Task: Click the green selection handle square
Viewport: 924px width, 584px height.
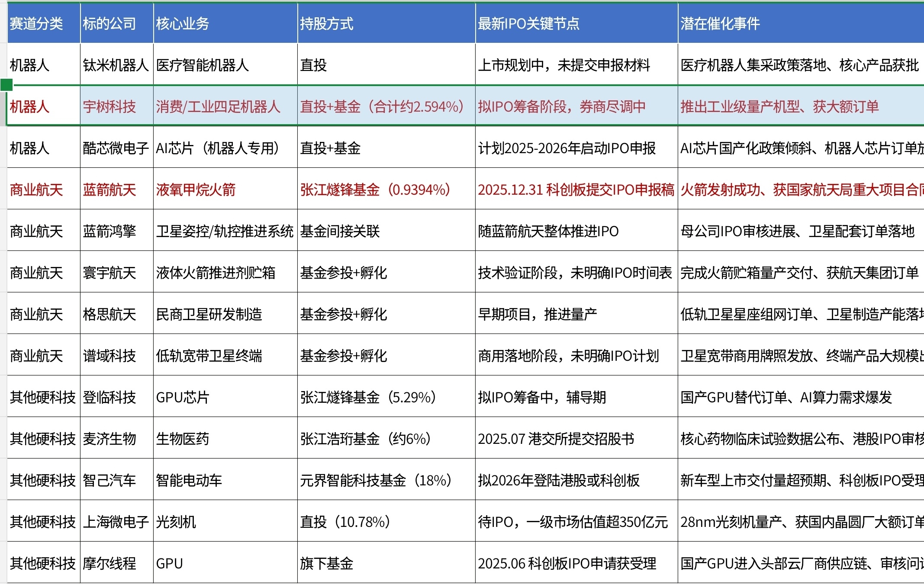Action: coord(6,85)
